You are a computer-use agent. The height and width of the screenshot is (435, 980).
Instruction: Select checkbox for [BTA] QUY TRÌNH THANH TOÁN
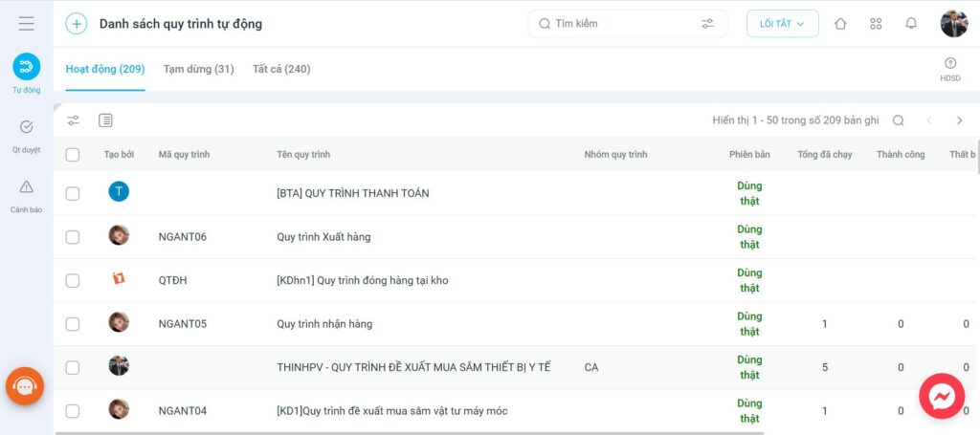tap(73, 193)
